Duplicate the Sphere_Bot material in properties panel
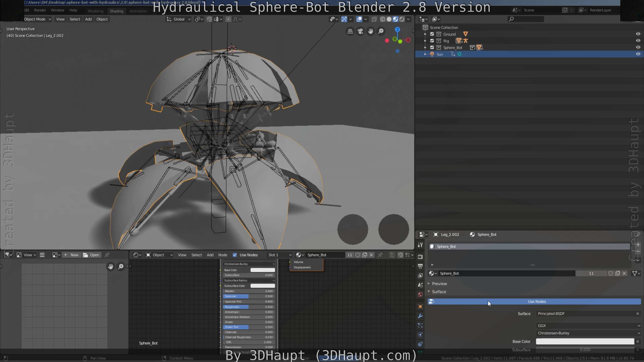Screen dimensions: 644x362 (618, 273)
